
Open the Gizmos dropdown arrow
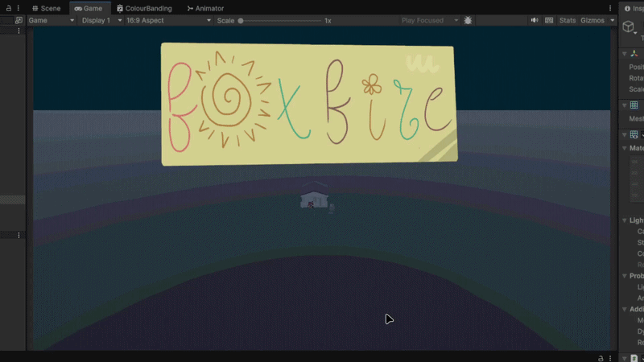click(613, 20)
